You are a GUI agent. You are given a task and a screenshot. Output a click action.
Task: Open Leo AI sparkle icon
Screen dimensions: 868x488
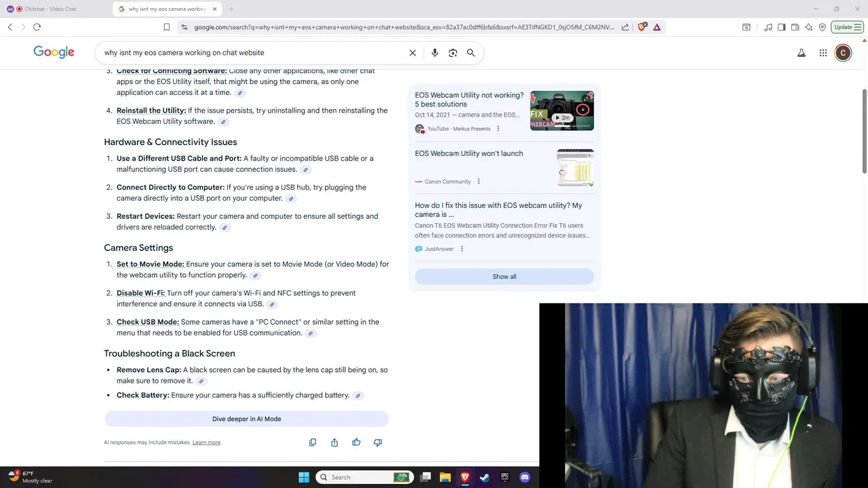[x=808, y=27]
